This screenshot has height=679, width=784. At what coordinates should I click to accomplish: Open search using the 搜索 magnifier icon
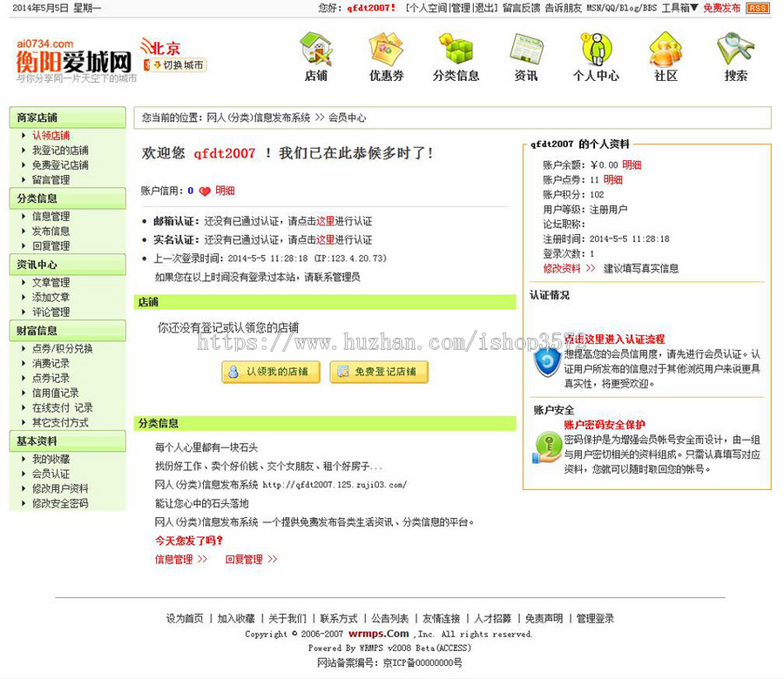(733, 52)
